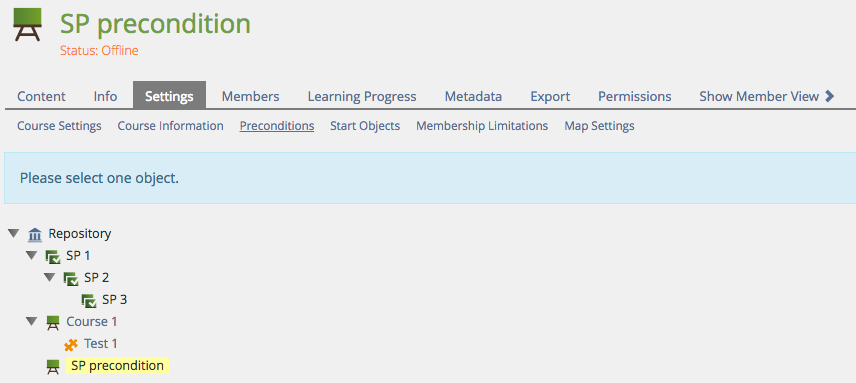Click the SP precondition tree course icon
The image size is (856, 383).
52,367
